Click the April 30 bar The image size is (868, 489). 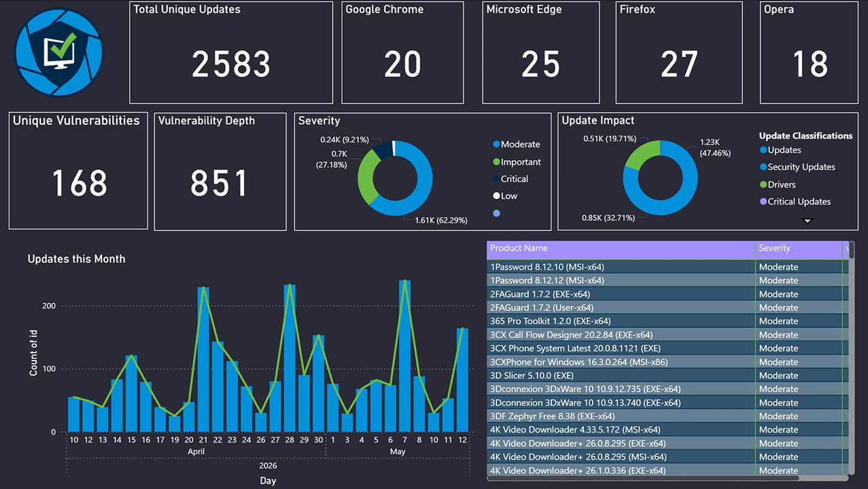(318, 383)
